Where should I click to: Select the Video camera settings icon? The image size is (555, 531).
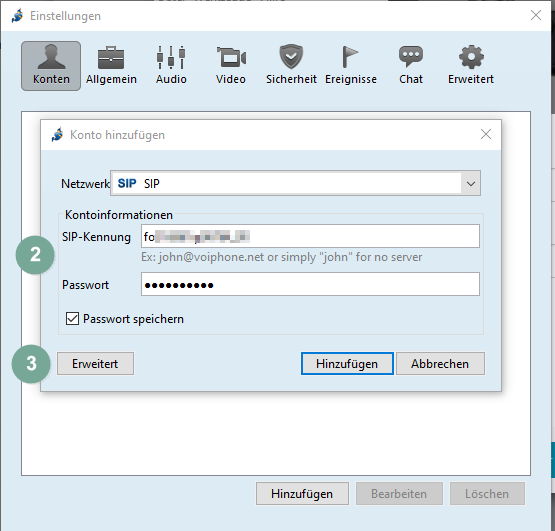coord(231,66)
